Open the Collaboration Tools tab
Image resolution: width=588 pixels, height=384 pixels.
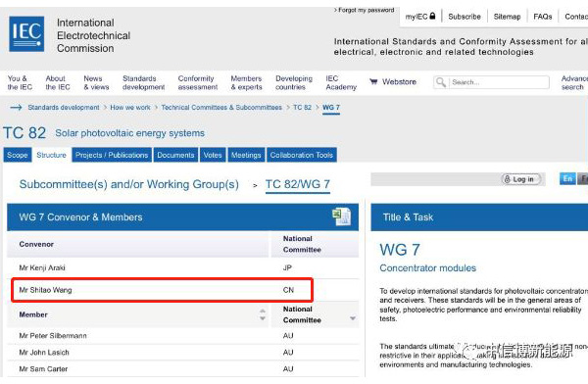pyautogui.click(x=302, y=155)
